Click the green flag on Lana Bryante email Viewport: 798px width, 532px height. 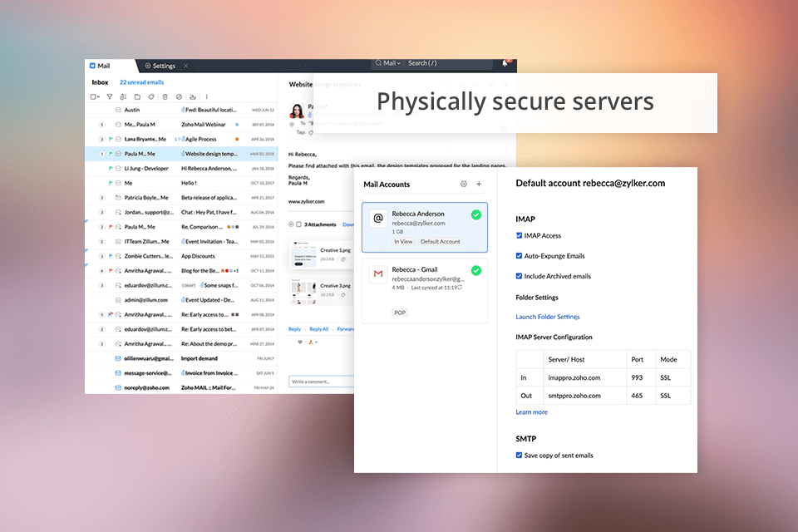pyautogui.click(x=111, y=139)
